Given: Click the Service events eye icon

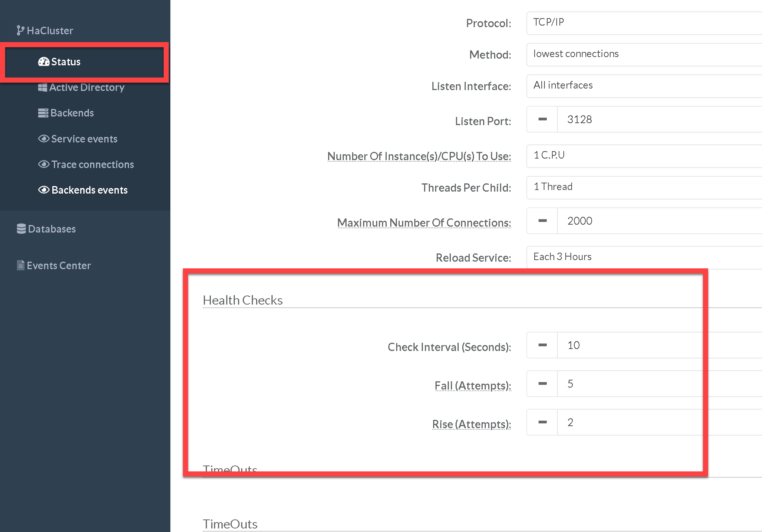Looking at the screenshot, I should click(44, 139).
